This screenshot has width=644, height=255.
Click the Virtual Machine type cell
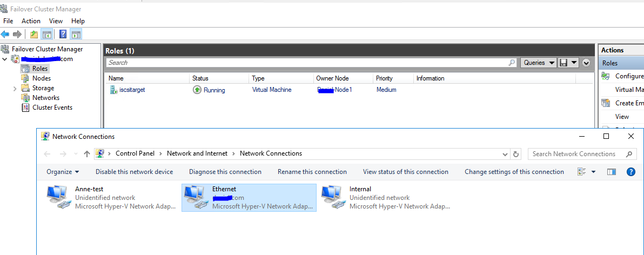(x=272, y=90)
